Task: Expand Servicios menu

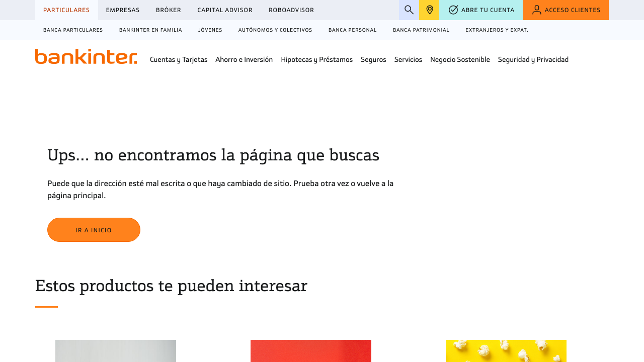Action: [408, 59]
